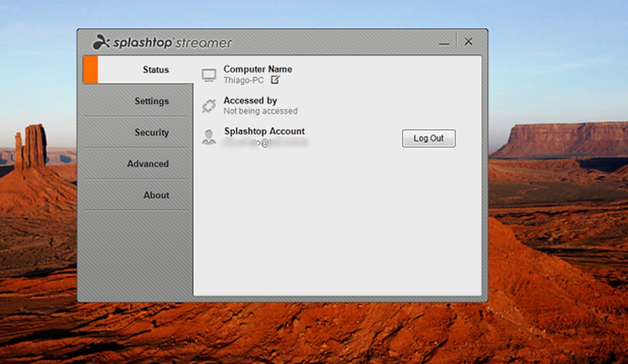Click the 'Computer Name' heading
The image size is (628, 364).
[258, 69]
